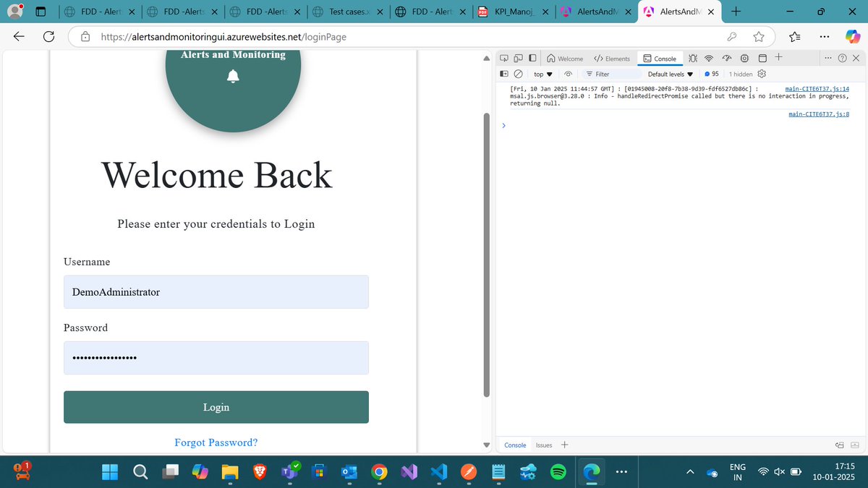This screenshot has width=868, height=488.
Task: Open the Copilot icon in Edge toolbar
Action: (852, 37)
